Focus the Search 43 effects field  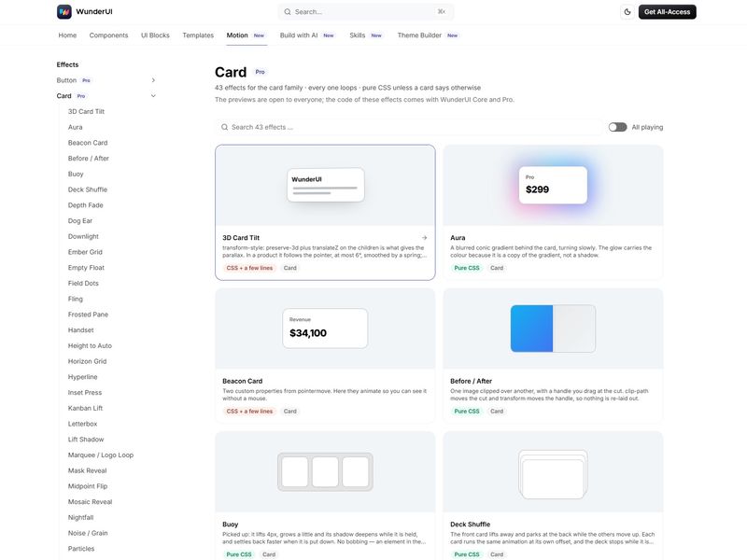(409, 127)
